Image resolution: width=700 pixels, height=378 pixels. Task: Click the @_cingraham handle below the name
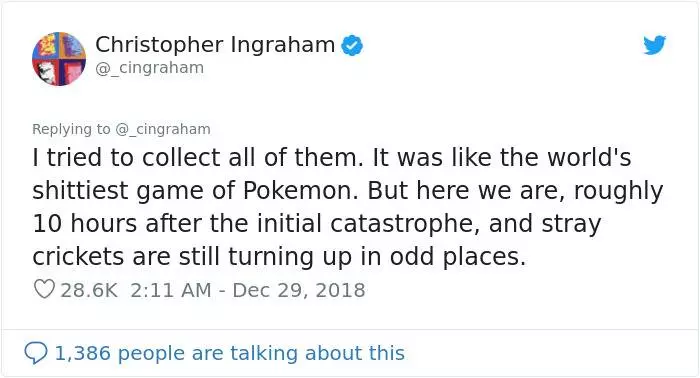[x=150, y=68]
